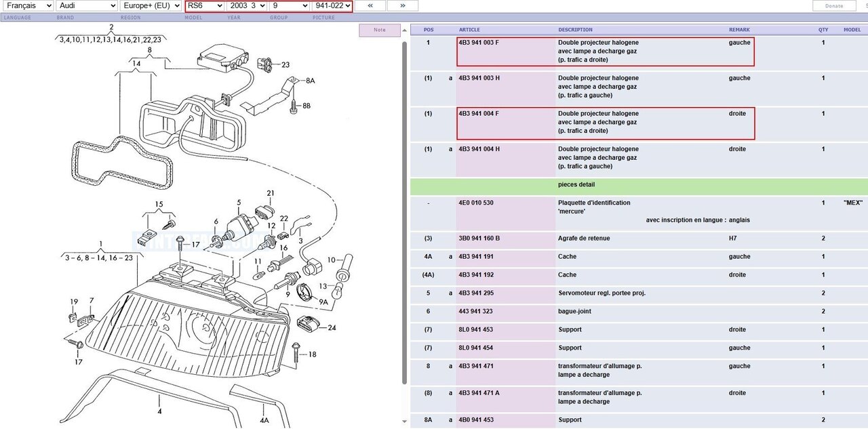The image size is (868, 429).
Task: Click the Note button above the diagram
Action: click(380, 30)
